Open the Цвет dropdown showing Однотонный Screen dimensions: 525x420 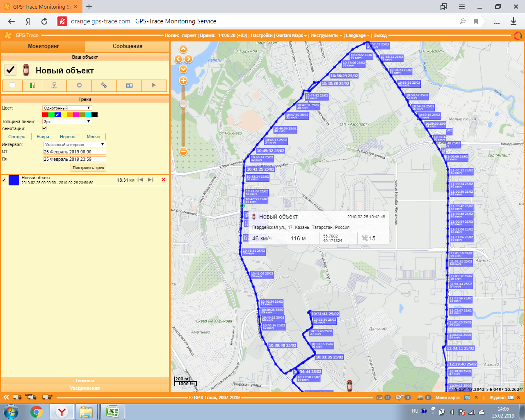tap(67, 108)
